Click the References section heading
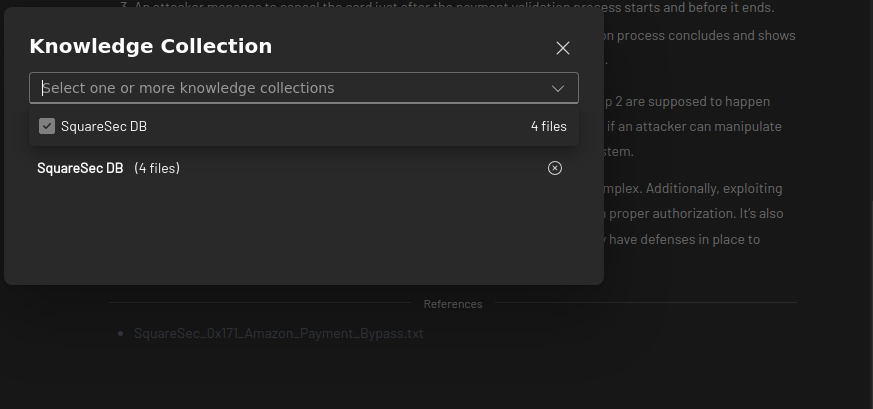 tap(453, 304)
